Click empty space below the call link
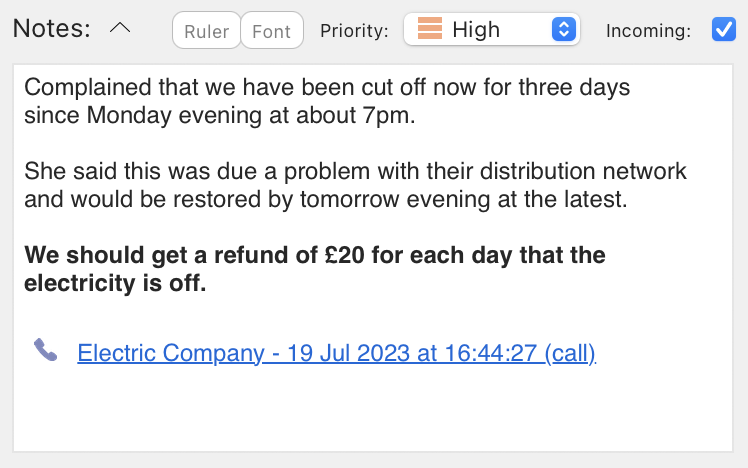 tap(372, 412)
